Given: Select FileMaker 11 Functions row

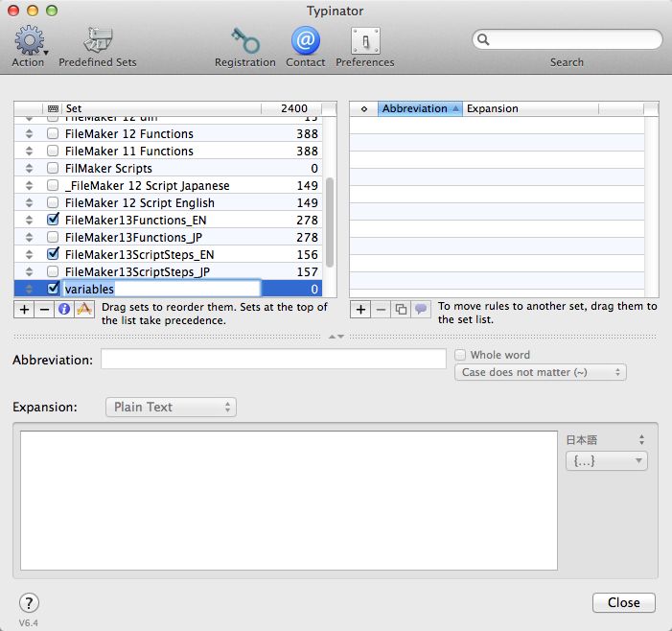Looking at the screenshot, I should 168,151.
